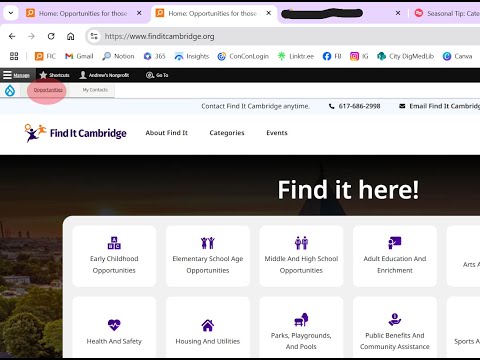Open the Instagram IG bookmark
The image size is (480, 360).
coord(359,56)
